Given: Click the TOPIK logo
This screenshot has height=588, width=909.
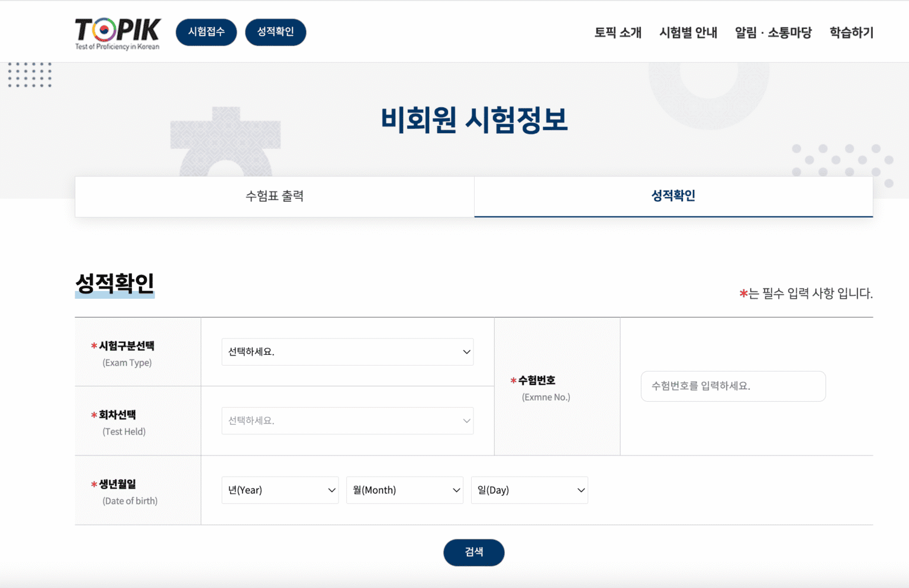Looking at the screenshot, I should tap(117, 33).
